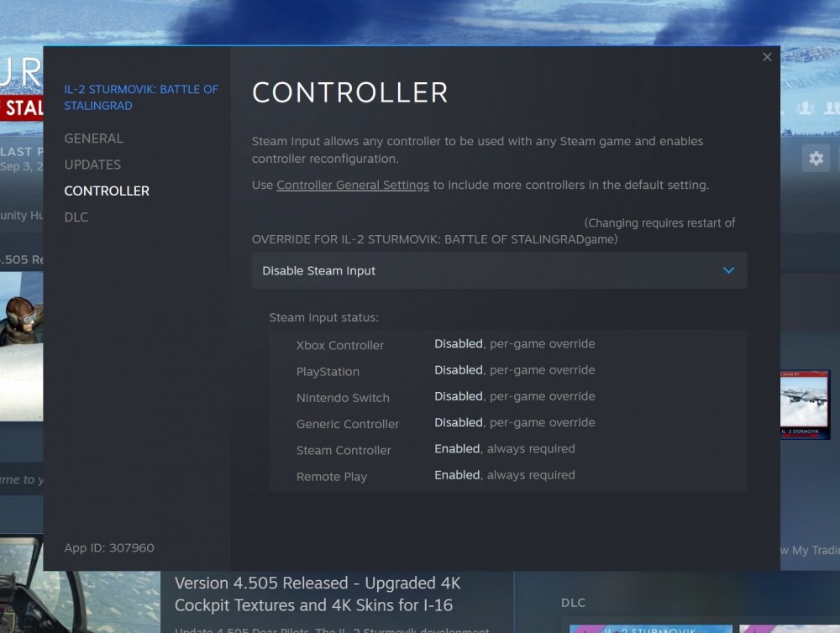Image resolution: width=840 pixels, height=633 pixels.
Task: Open Steam settings via the gear icon
Action: click(816, 158)
